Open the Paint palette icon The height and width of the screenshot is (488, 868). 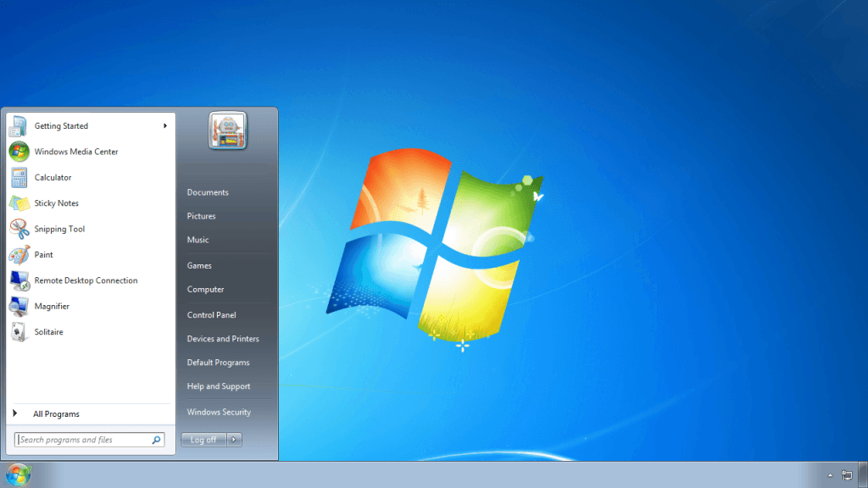[19, 254]
